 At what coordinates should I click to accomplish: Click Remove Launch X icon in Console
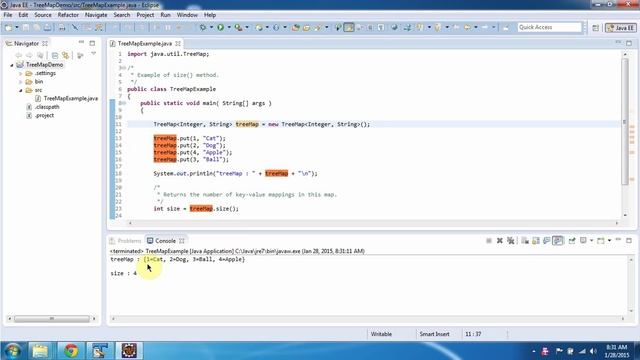(500, 241)
